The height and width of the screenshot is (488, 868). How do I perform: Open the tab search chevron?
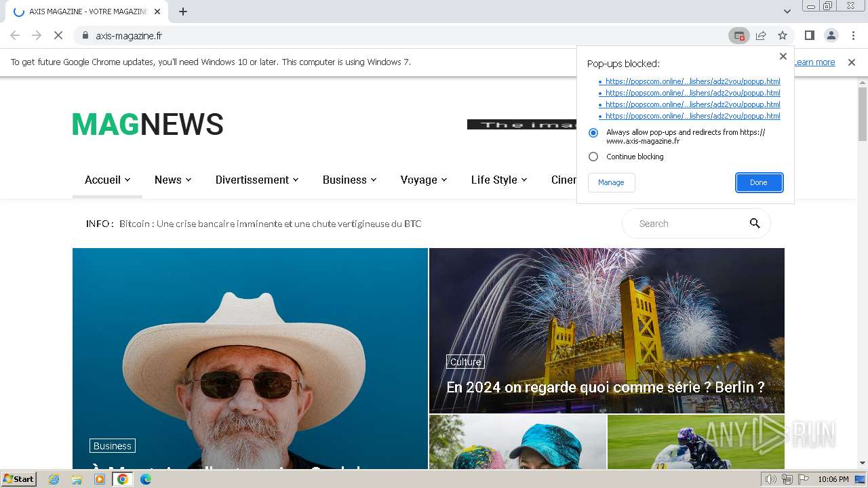click(x=787, y=12)
